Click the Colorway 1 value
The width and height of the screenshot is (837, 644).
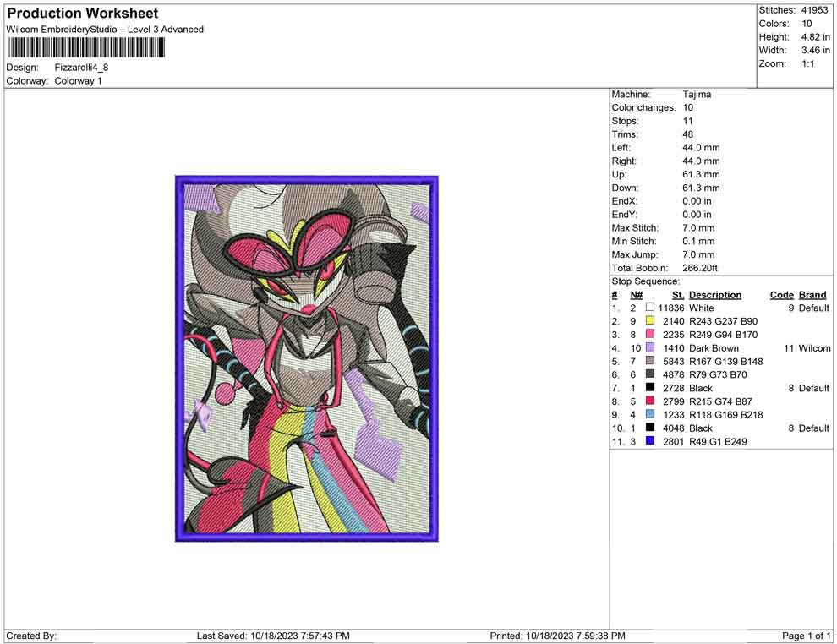coord(78,80)
